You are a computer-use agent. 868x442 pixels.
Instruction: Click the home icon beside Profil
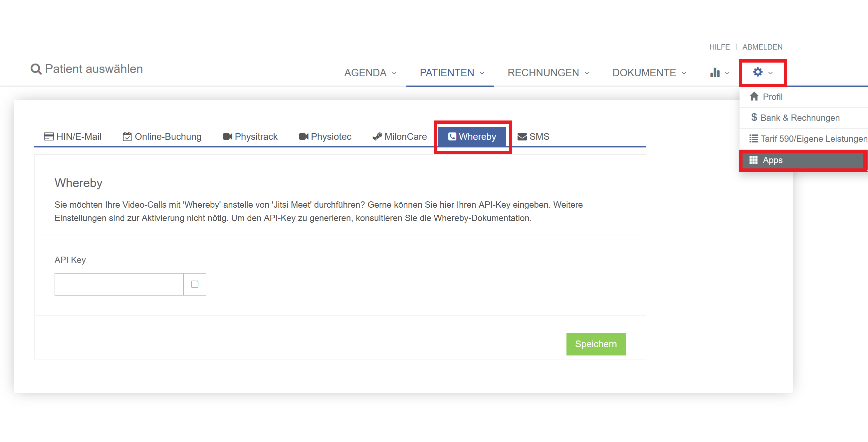pos(754,97)
